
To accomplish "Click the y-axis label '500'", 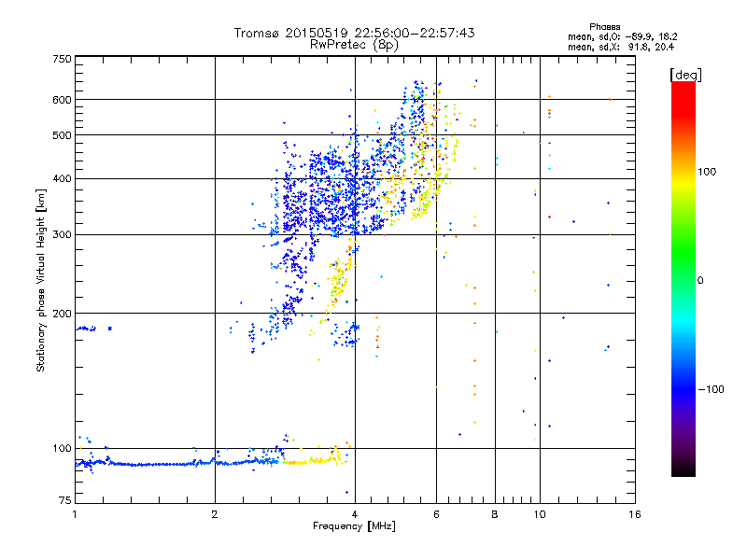I will [x=62, y=135].
